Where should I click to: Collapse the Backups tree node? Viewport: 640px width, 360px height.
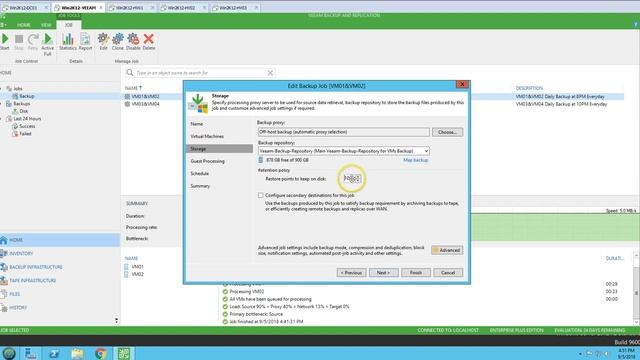[x=1, y=104]
